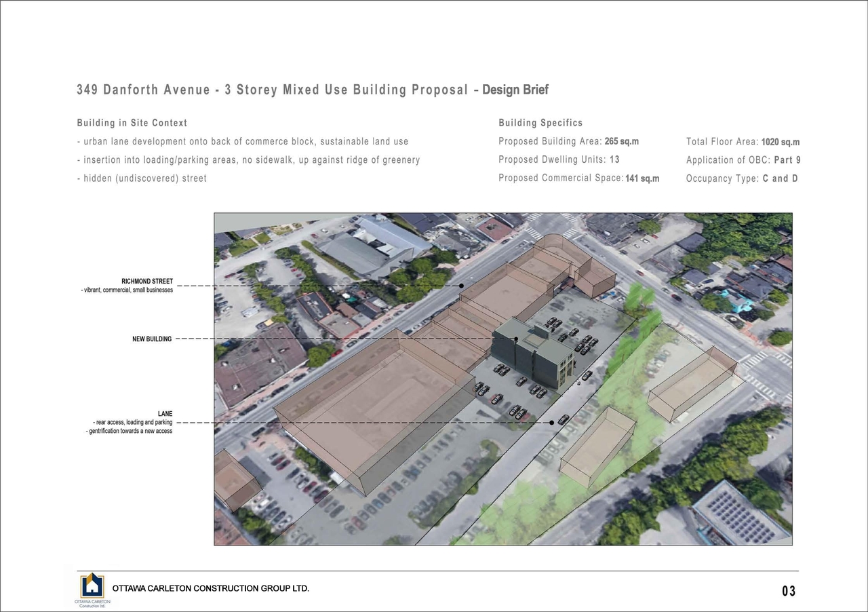Screen dimensions: 868x612
Task: Click the 'Building Specifics' heading
Action: (540, 123)
